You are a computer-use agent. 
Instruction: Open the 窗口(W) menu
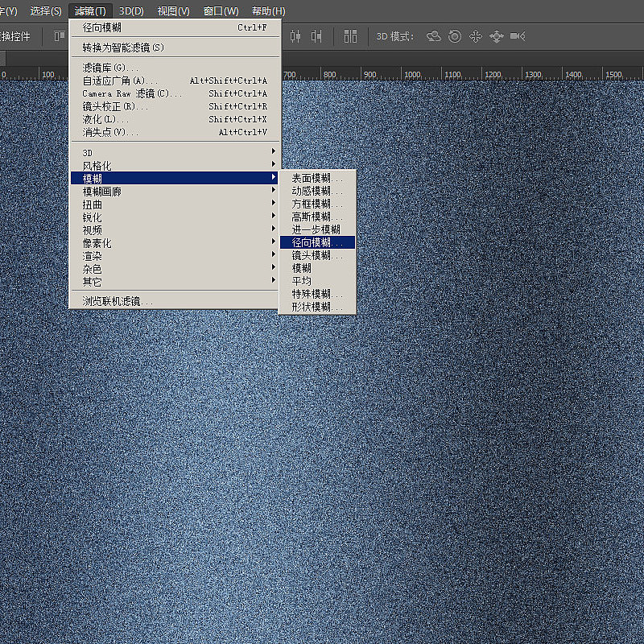[221, 11]
